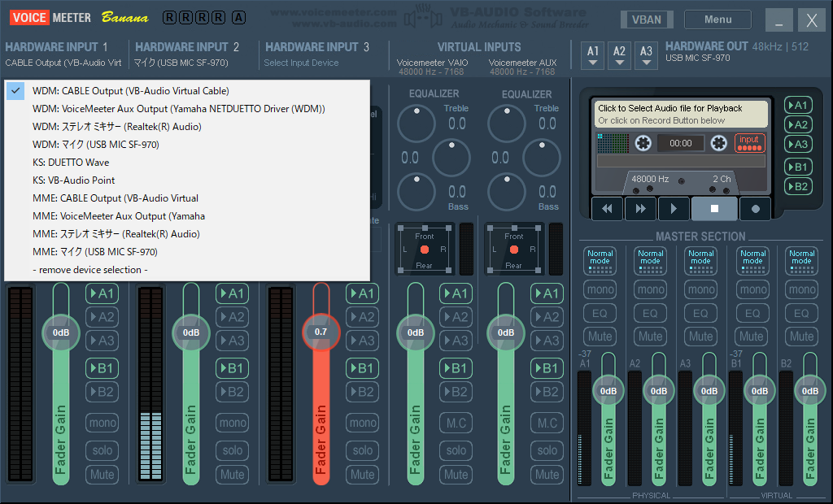Open the A1 hardware out device dropdown
The width and height of the screenshot is (833, 504).
pos(593,56)
